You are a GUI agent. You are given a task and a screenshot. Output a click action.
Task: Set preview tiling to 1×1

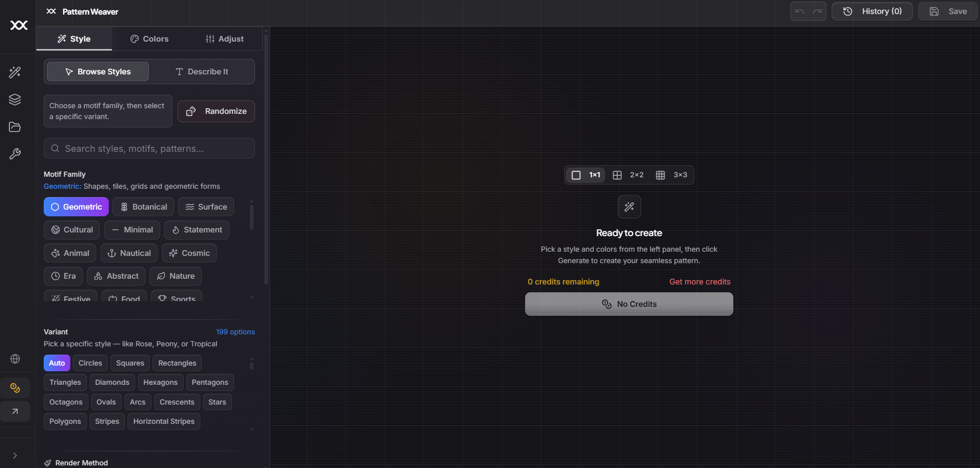pyautogui.click(x=586, y=175)
